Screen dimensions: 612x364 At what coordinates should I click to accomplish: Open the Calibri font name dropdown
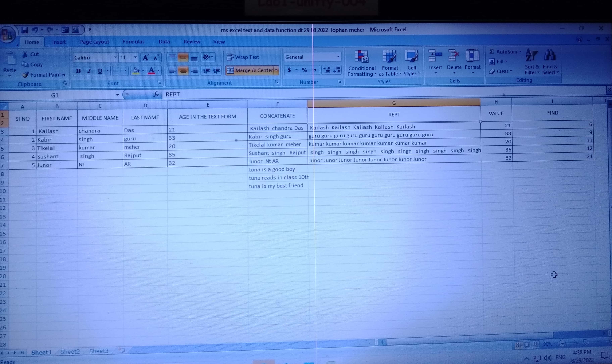click(115, 57)
